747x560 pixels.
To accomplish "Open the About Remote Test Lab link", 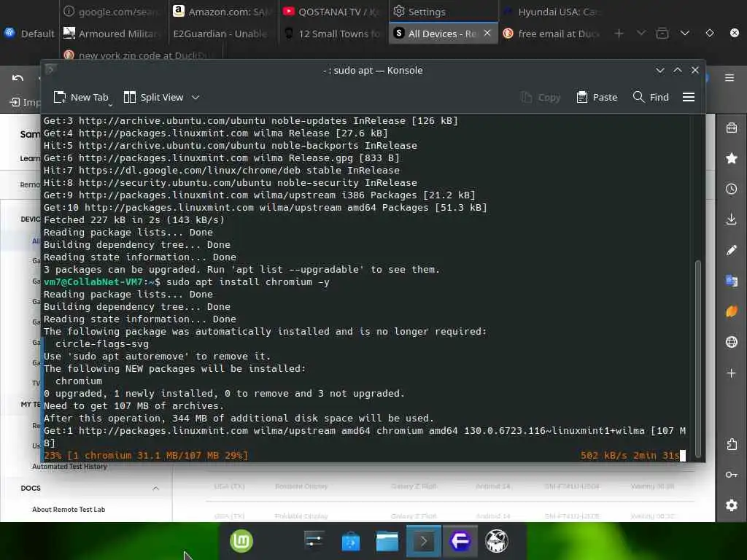I will [69, 509].
